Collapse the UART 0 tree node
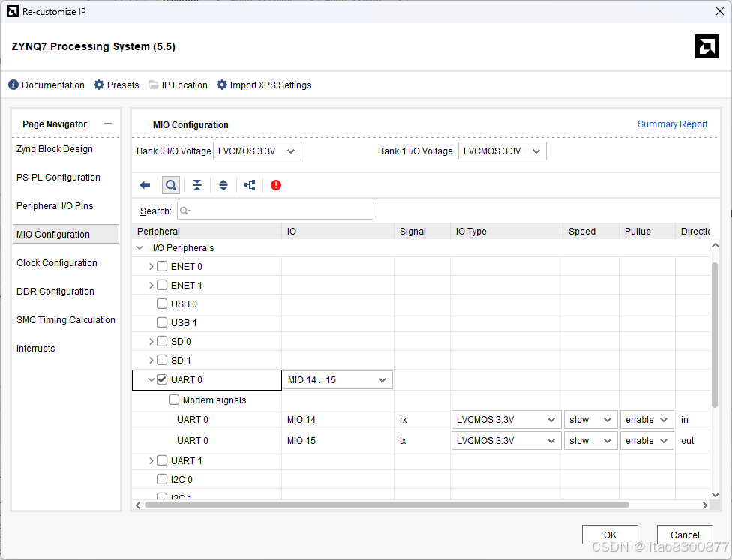Screen dimensions: 732x560 click(151, 379)
